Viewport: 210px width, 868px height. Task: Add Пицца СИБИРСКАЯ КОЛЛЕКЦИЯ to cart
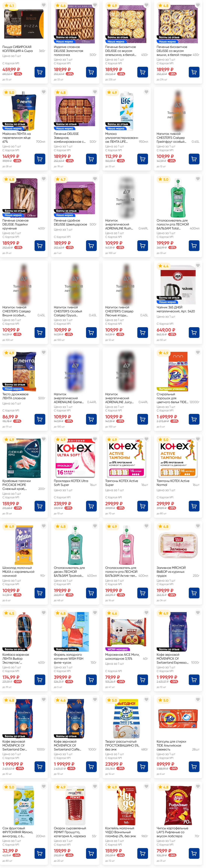(x=40, y=72)
